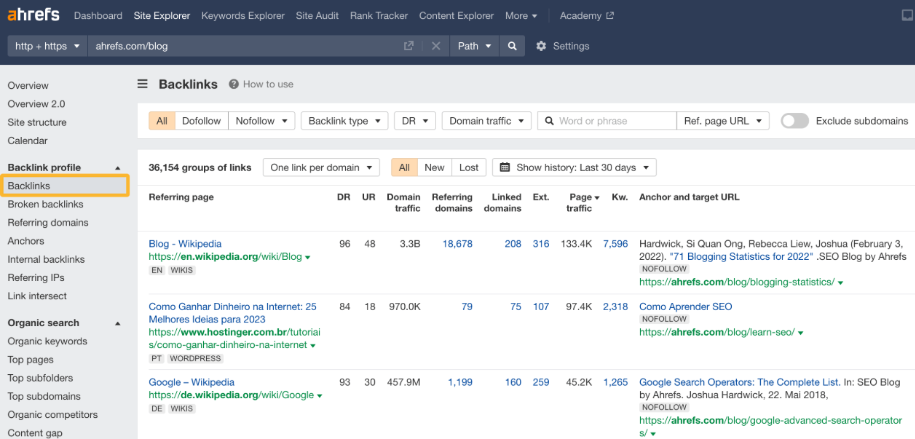Image resolution: width=915 pixels, height=439 pixels.
Task: Select the All history toggle
Action: click(404, 168)
